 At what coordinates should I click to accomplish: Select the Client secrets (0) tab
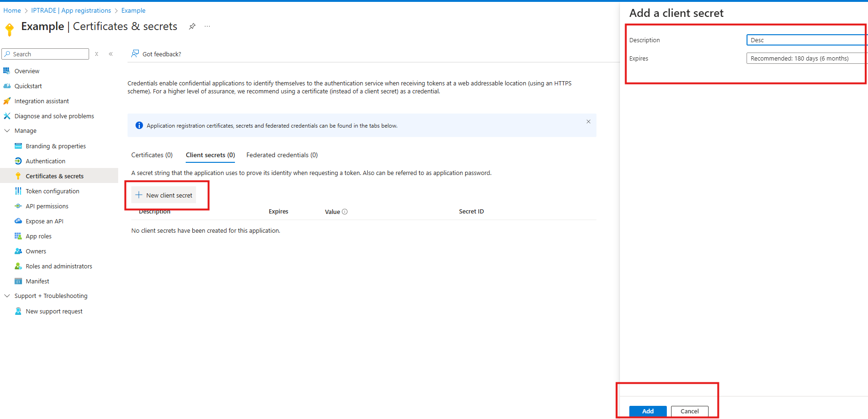[x=211, y=155]
